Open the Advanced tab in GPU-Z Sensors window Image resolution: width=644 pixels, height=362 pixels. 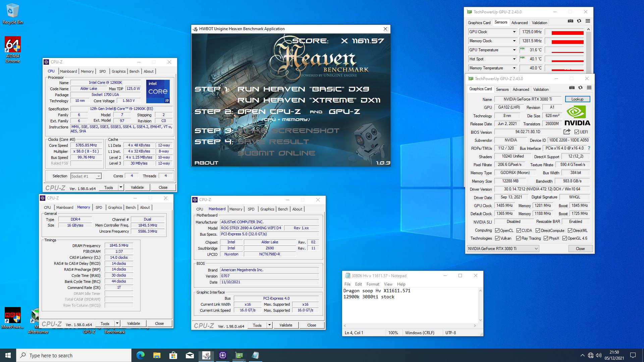519,23
